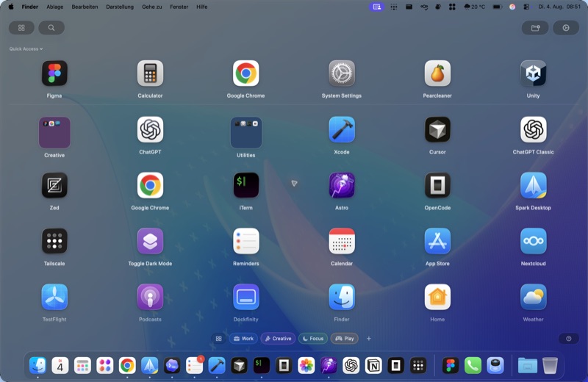Launch the ChatGPT app in the grid

(150, 129)
